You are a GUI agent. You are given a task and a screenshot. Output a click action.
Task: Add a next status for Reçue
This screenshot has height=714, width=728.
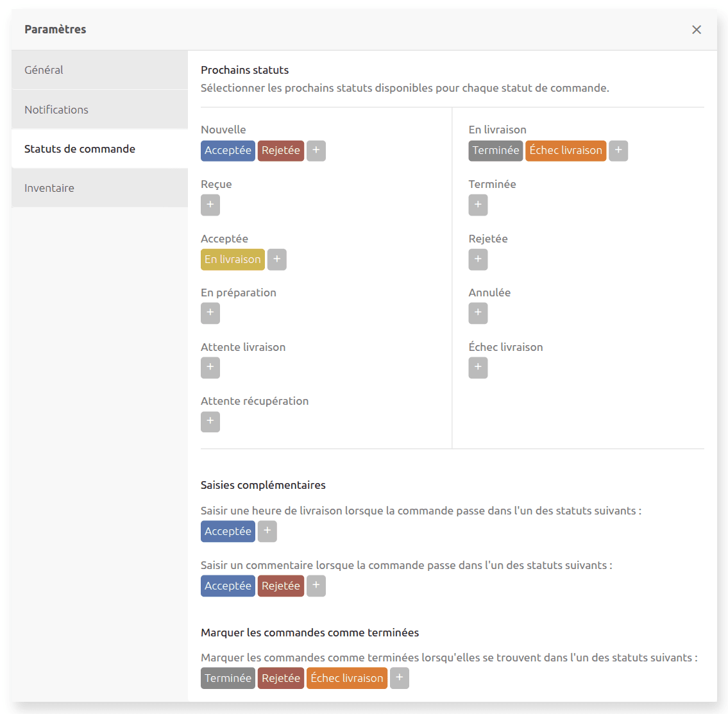coord(210,205)
